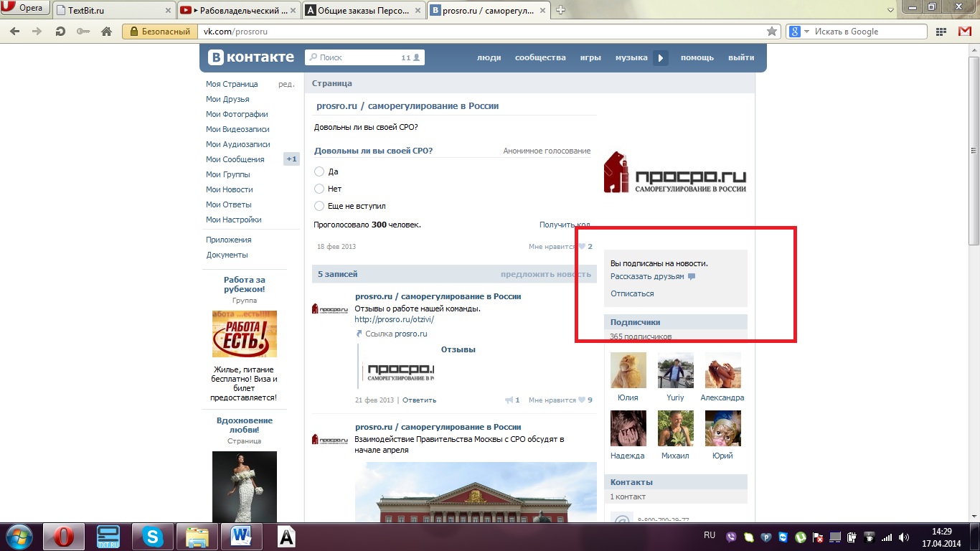Like the Отзывы post with 9 likes
The height and width of the screenshot is (551, 980).
(582, 400)
